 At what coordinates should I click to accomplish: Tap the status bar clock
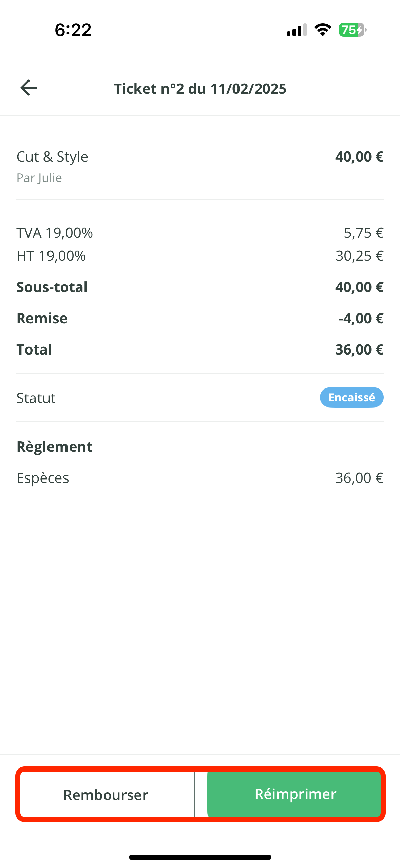pos(73,30)
